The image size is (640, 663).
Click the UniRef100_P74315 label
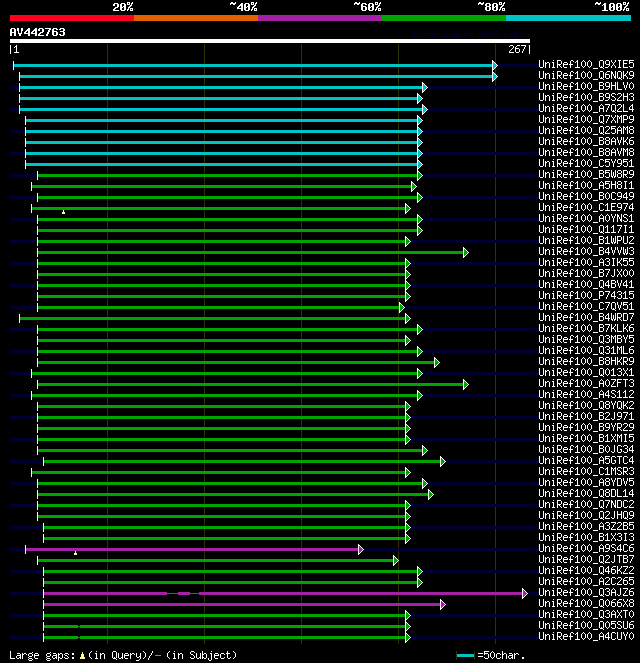(x=586, y=295)
